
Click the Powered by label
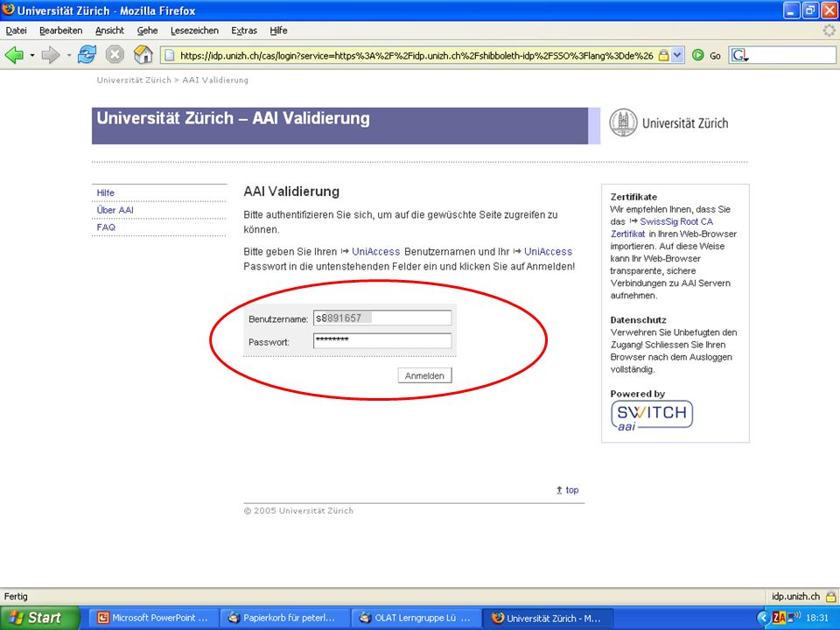click(x=638, y=394)
